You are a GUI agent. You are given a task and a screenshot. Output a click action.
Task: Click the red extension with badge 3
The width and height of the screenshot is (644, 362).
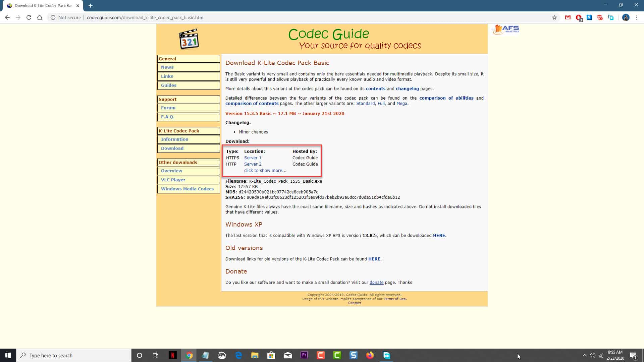coord(579,18)
